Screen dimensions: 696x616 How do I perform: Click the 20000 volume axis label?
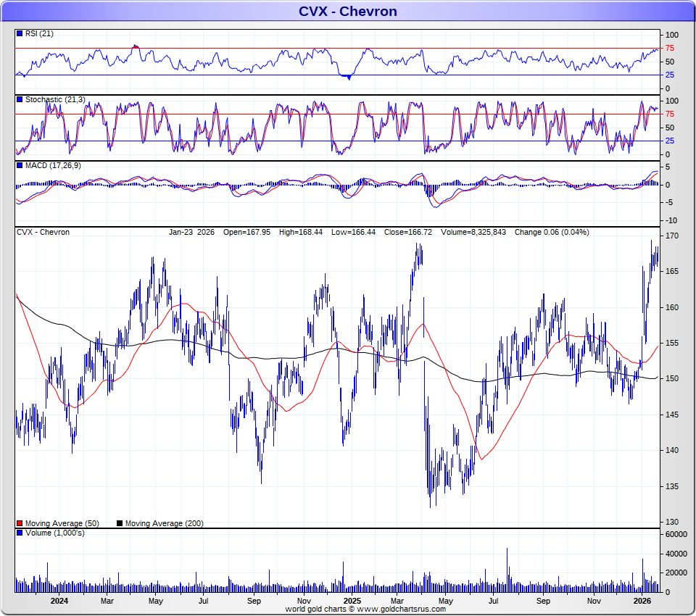coord(676,573)
